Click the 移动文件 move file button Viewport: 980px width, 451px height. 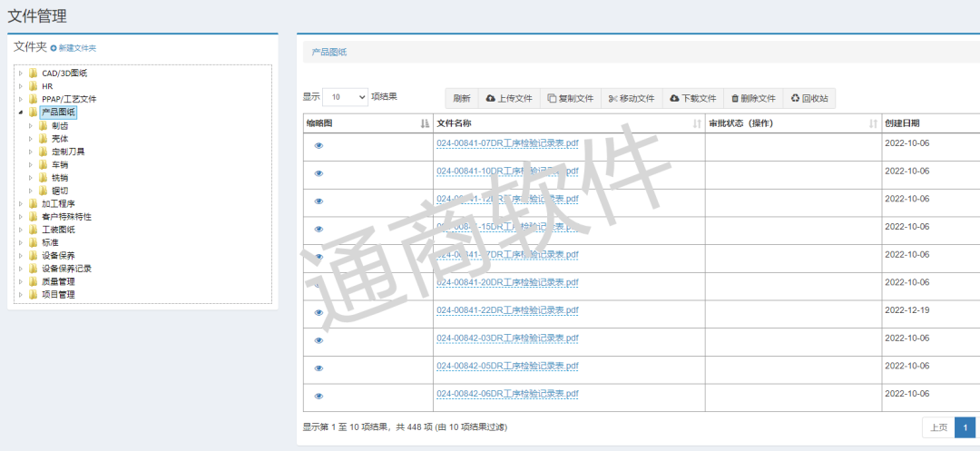[x=631, y=98]
